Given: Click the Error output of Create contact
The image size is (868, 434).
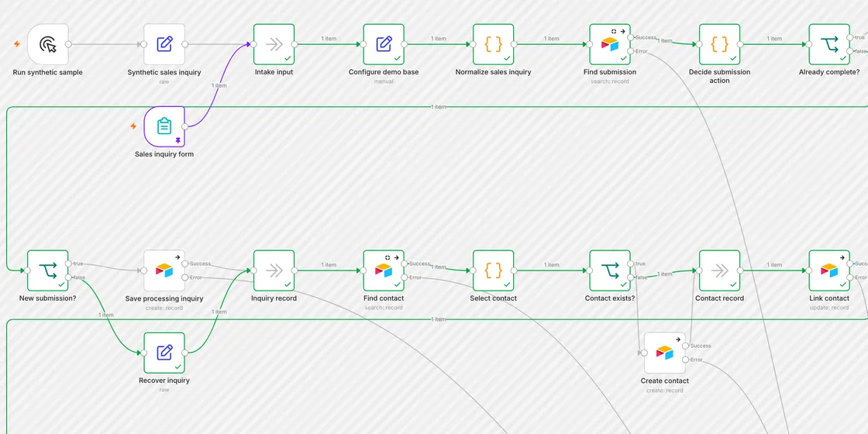Looking at the screenshot, I should pyautogui.click(x=685, y=360).
